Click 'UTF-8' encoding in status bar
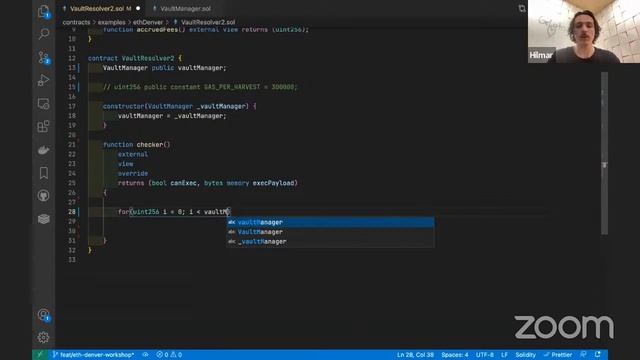The width and height of the screenshot is (640, 360). click(x=484, y=355)
